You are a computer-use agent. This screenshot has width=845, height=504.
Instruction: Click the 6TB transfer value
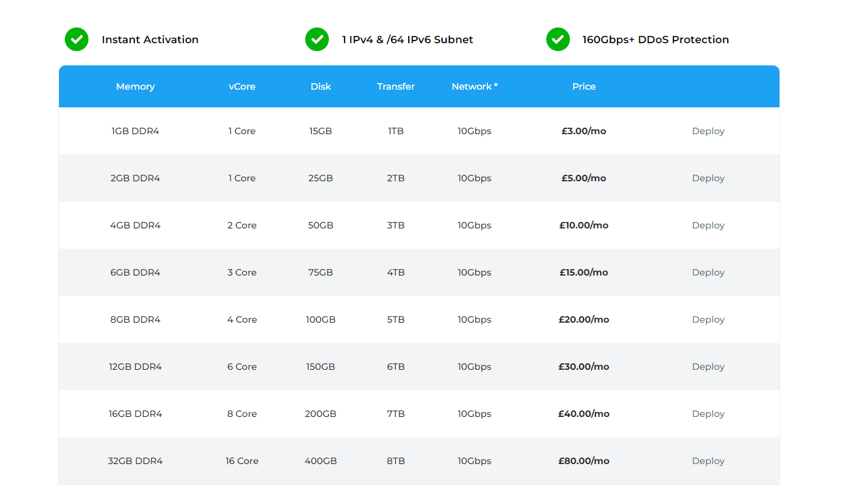pyautogui.click(x=396, y=367)
